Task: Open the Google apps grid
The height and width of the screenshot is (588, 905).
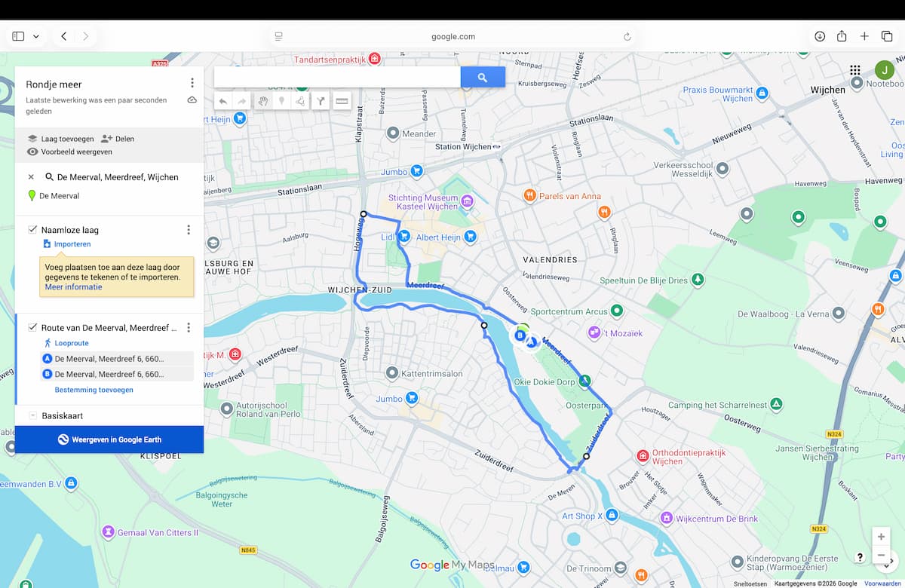Action: click(x=855, y=70)
